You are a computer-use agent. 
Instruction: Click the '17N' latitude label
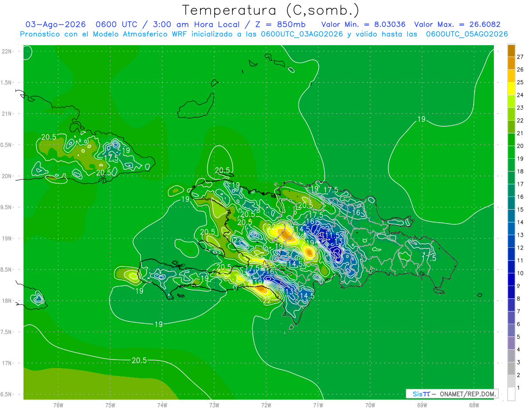pyautogui.click(x=7, y=363)
